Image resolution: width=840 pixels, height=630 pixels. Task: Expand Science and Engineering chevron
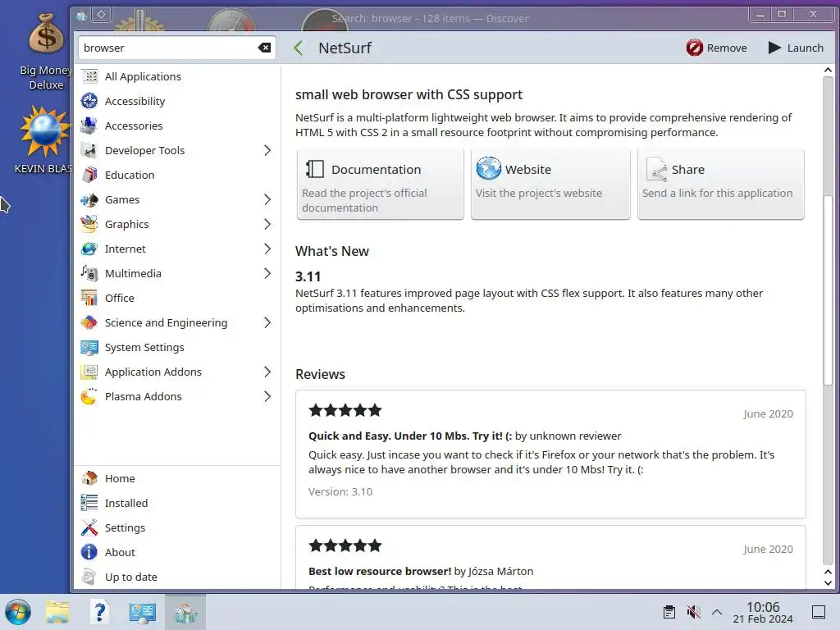267,323
